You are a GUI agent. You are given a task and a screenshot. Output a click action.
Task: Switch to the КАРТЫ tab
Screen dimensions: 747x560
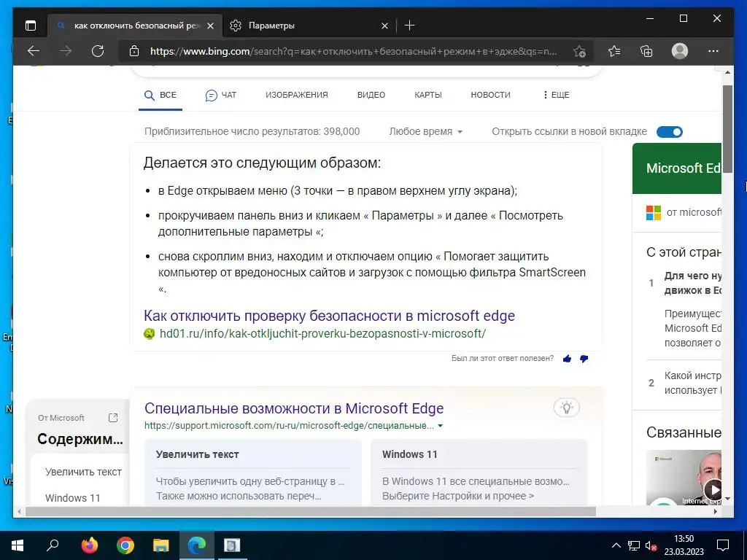(427, 95)
